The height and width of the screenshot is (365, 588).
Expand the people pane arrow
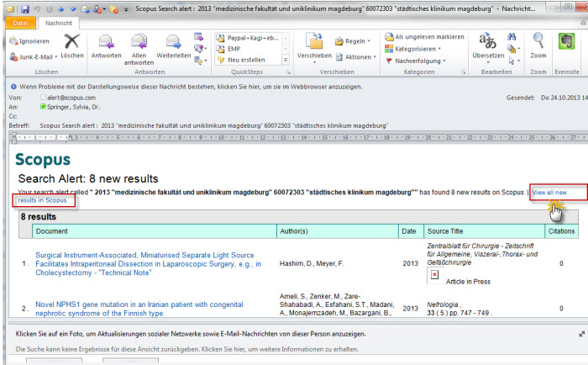click(x=581, y=334)
